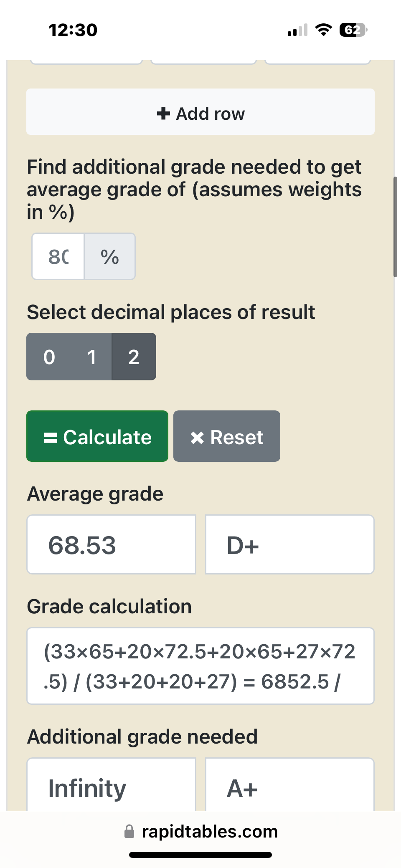Image resolution: width=401 pixels, height=868 pixels.
Task: Tap the 68.53 average grade field
Action: [112, 544]
